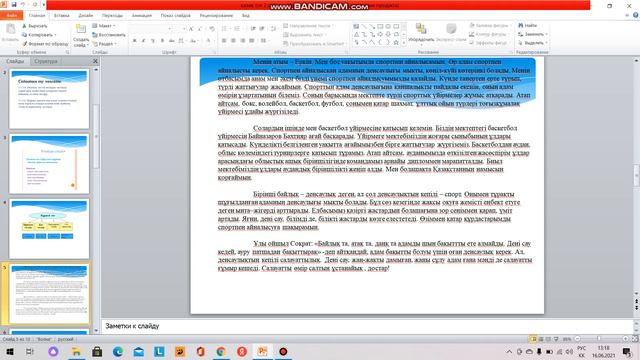Click the Save icon in quick access toolbar
The width and height of the screenshot is (640, 360).
click(x=13, y=4)
